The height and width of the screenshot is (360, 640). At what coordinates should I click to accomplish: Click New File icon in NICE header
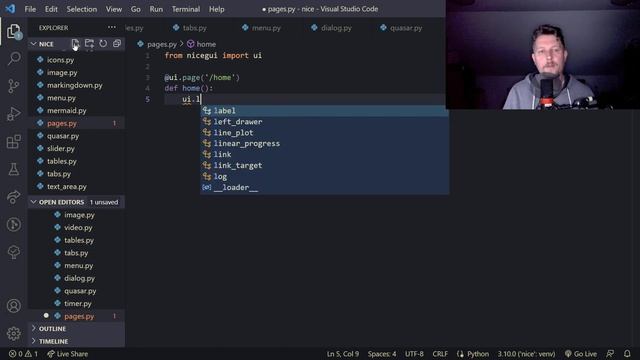(x=75, y=44)
